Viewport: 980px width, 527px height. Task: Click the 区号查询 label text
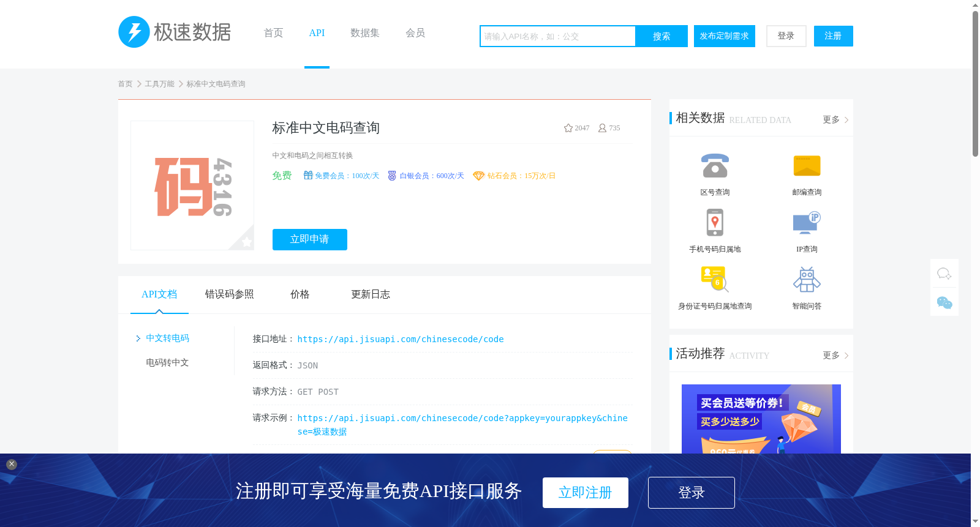tap(715, 192)
